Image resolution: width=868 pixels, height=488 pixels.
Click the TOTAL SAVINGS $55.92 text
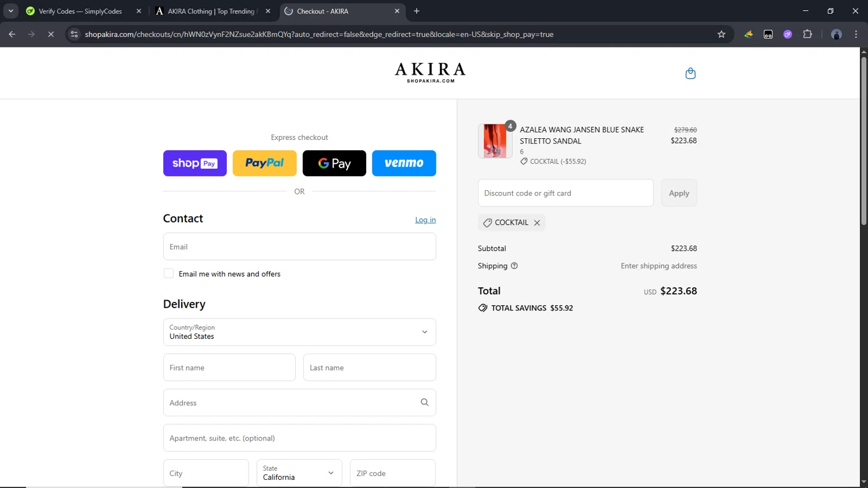532,308
